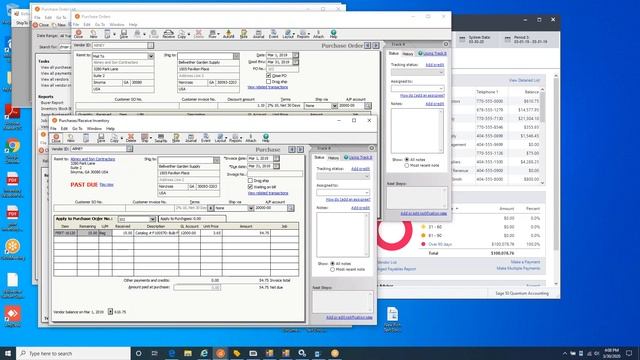Click Copy icon in Purchases/Receive Inventory toolbar
Screen dimensions: 640x360
point(114,138)
